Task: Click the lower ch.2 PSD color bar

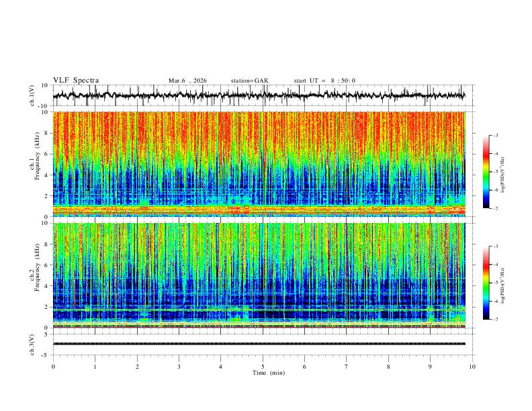Action: click(x=486, y=283)
